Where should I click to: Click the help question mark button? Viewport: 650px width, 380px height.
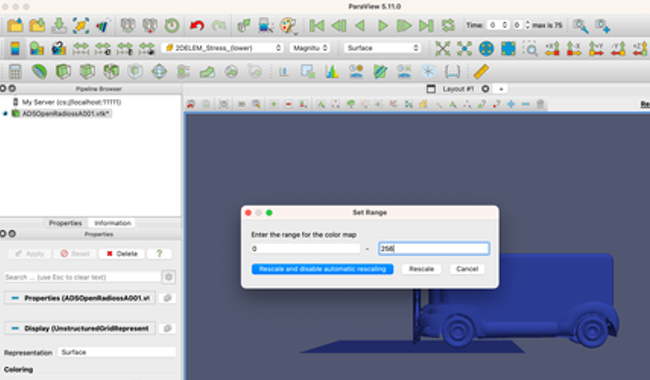click(159, 254)
